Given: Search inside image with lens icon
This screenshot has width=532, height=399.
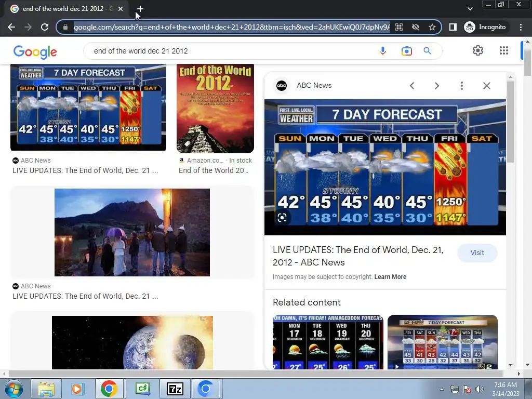Looking at the screenshot, I should (282, 218).
